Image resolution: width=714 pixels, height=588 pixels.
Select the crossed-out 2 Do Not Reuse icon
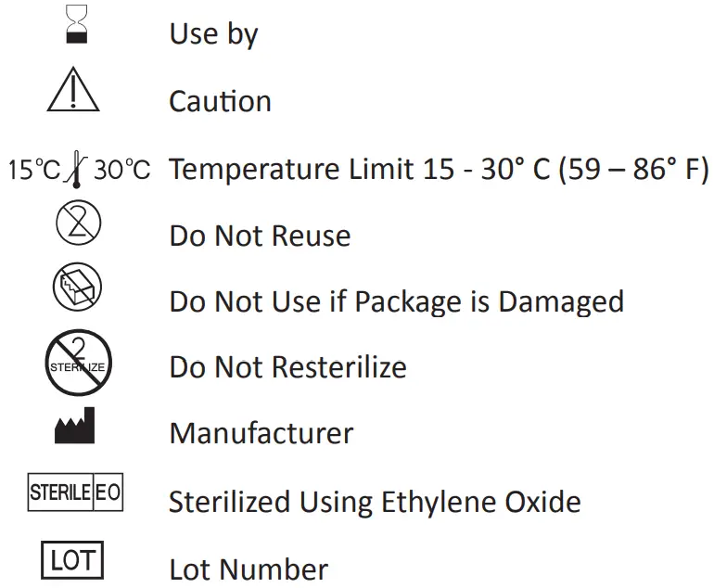pyautogui.click(x=77, y=226)
